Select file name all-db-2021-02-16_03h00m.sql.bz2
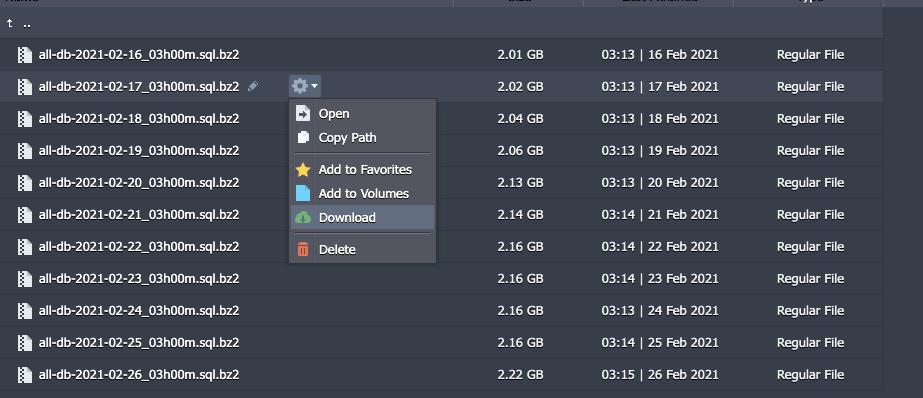Image resolution: width=923 pixels, height=398 pixels. click(139, 55)
